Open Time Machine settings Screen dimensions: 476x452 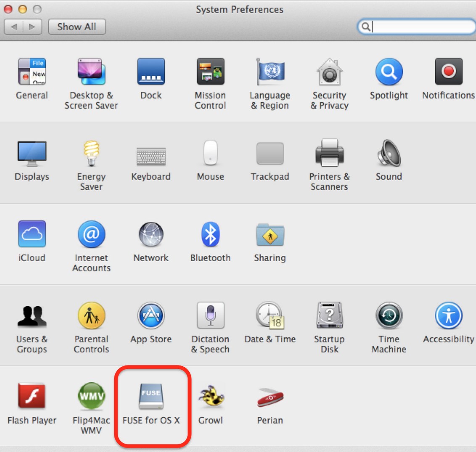389,315
